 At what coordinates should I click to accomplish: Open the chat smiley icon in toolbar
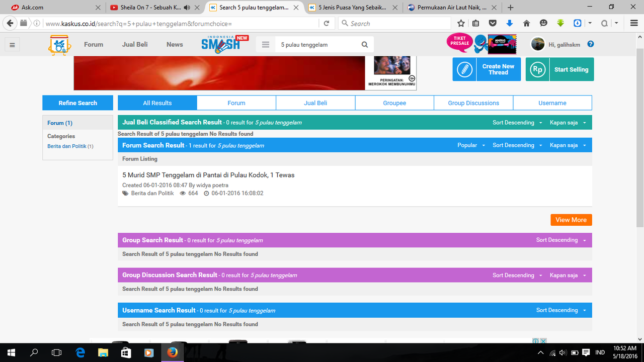coord(543,23)
